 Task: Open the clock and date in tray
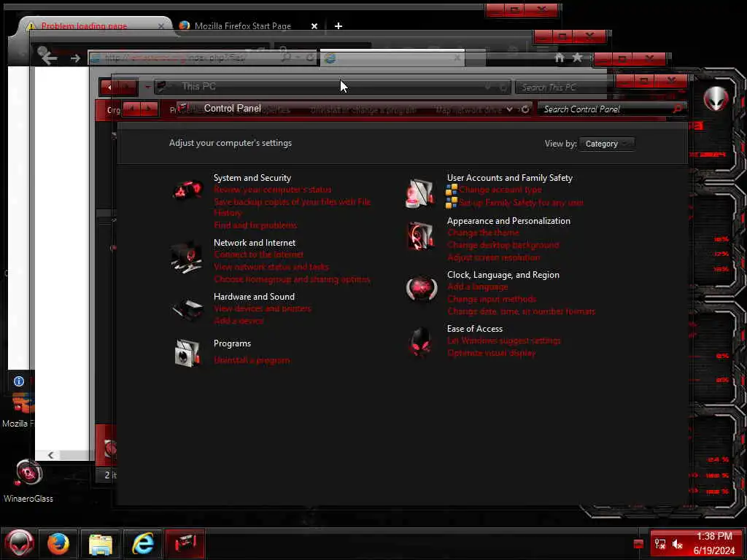click(x=713, y=543)
